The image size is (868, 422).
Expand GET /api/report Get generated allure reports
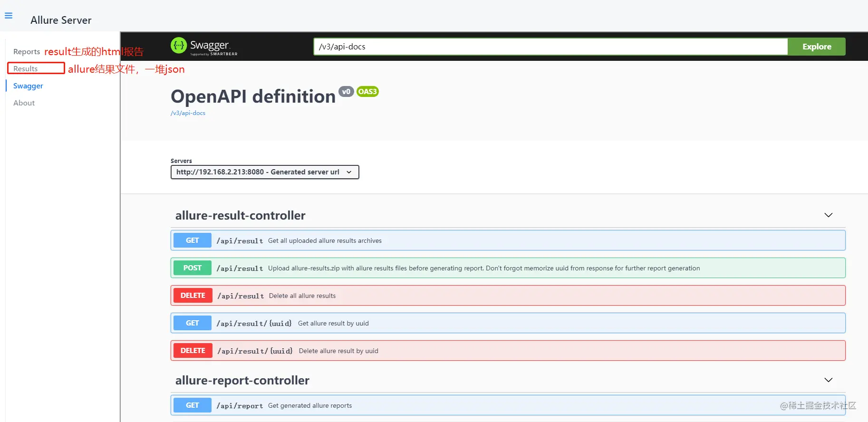pyautogui.click(x=508, y=405)
